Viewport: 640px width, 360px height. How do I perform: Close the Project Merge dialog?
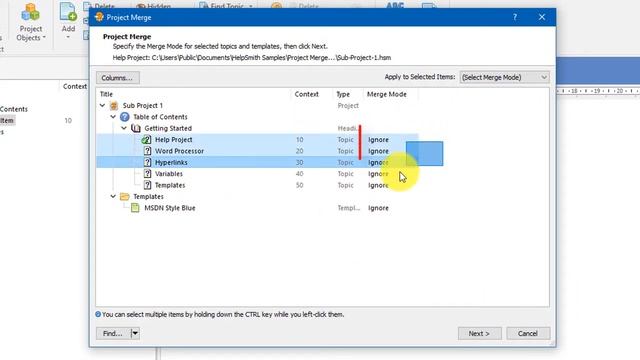click(x=542, y=17)
